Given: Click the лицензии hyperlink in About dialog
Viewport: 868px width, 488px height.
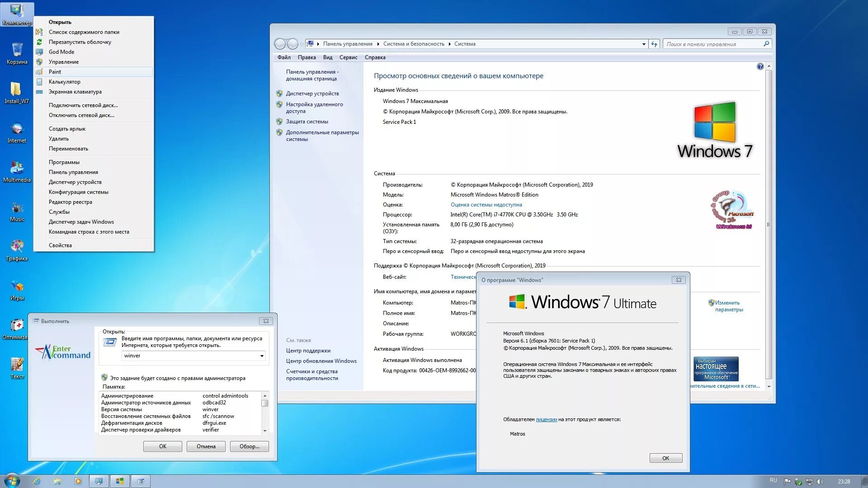Looking at the screenshot, I should [x=546, y=419].
